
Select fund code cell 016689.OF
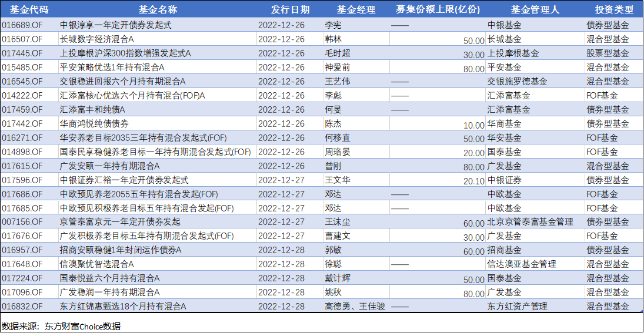tap(22, 25)
